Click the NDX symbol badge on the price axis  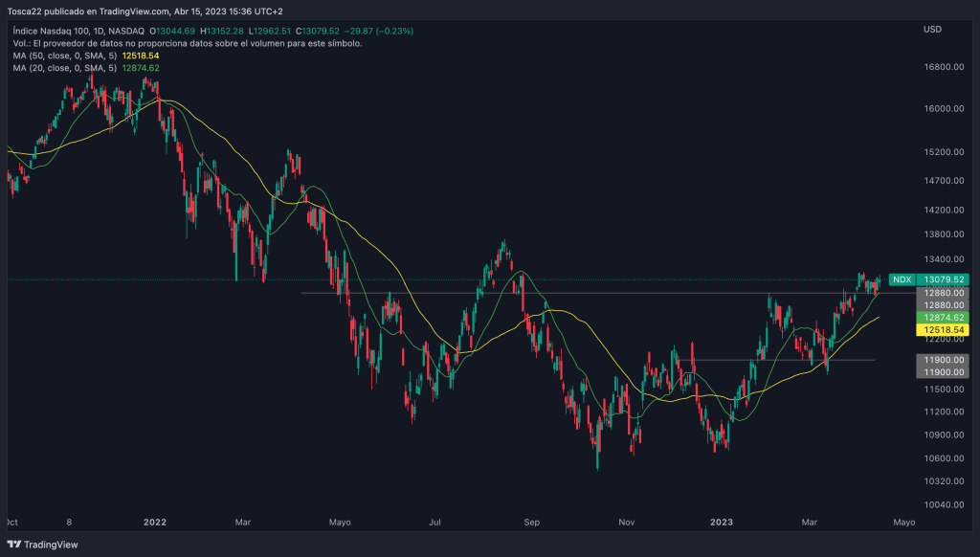click(901, 279)
